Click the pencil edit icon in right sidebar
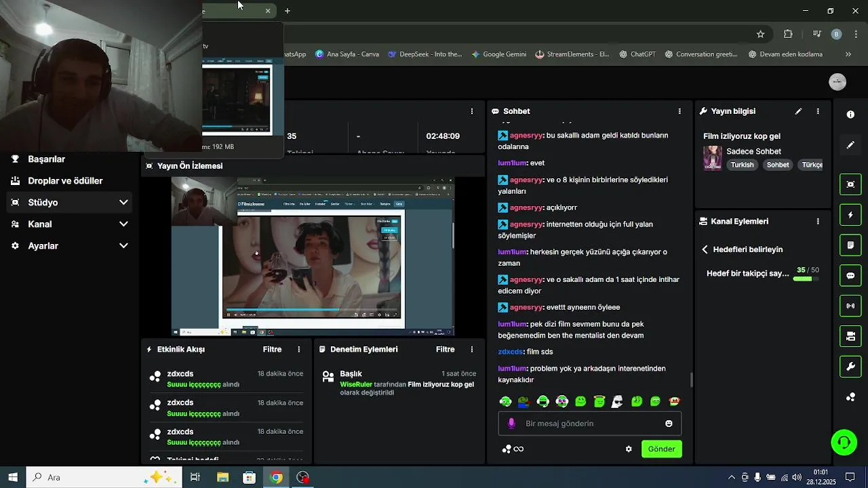 pos(850,144)
